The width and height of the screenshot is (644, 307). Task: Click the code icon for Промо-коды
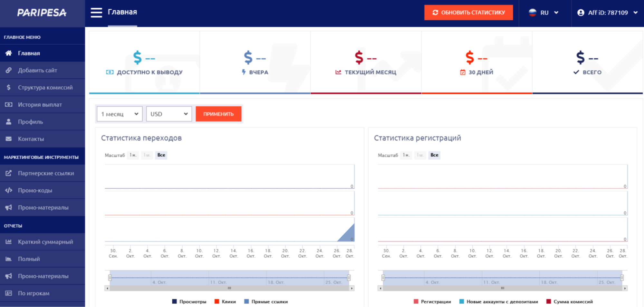point(9,190)
